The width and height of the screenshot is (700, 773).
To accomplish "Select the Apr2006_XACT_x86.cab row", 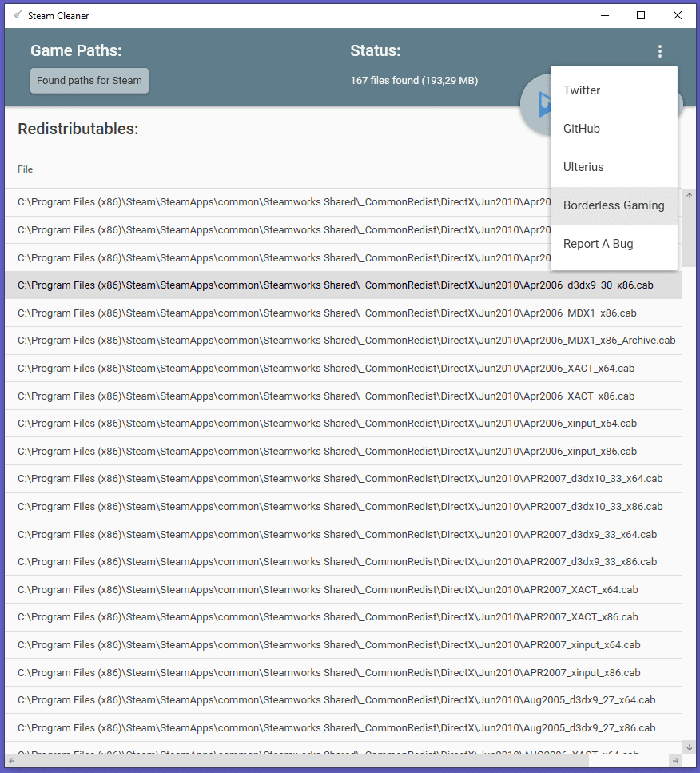I will pos(344,396).
